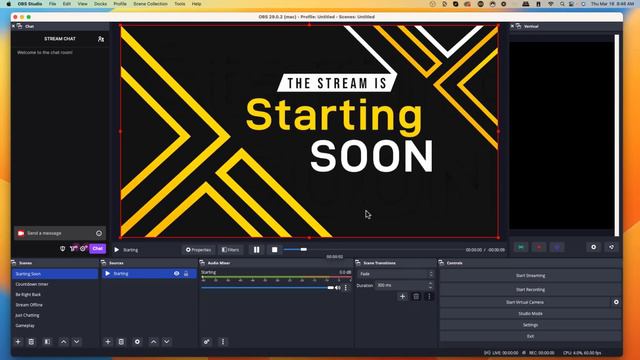Image resolution: width=640 pixels, height=360 pixels.
Task: Open the Scene Collection menu
Action: coord(151,4)
